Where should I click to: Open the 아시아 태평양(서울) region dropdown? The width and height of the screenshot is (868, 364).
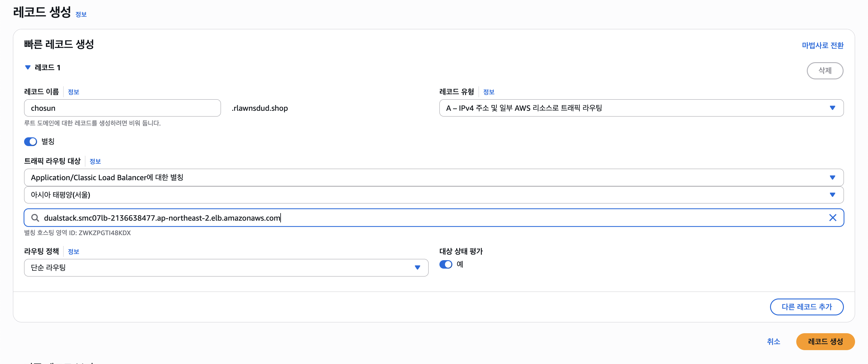(x=433, y=195)
